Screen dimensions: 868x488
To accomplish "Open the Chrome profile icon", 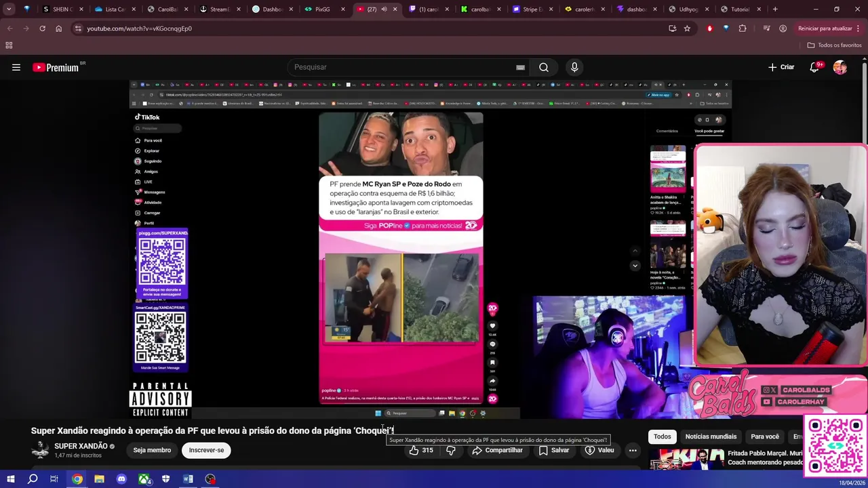I will pyautogui.click(x=783, y=28).
